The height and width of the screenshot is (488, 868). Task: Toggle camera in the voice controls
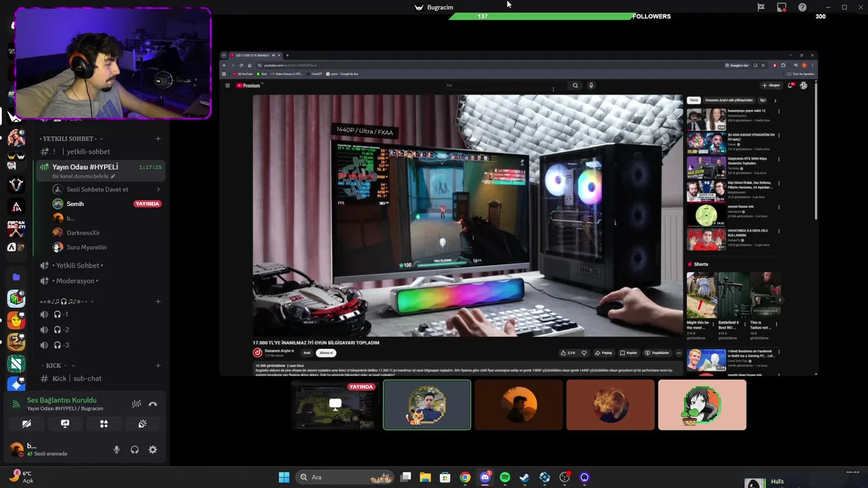click(26, 424)
